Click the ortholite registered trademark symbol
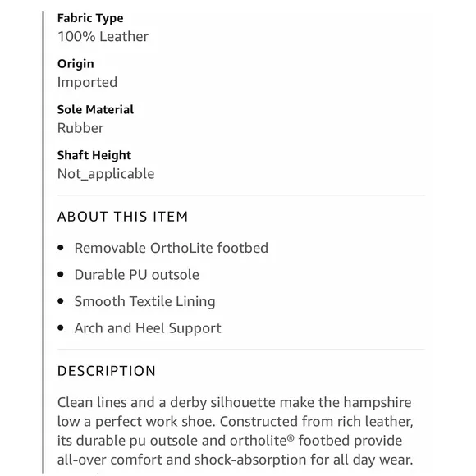 point(291,437)
